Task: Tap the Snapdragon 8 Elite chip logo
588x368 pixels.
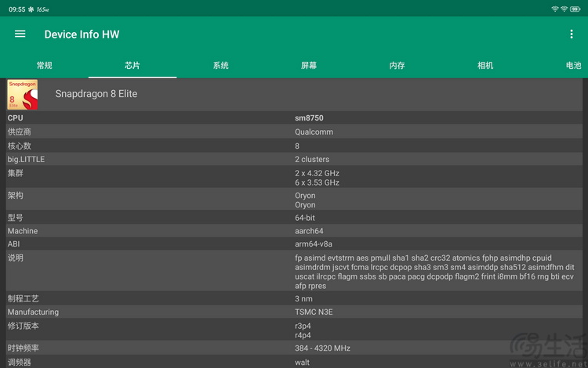Action: point(23,94)
